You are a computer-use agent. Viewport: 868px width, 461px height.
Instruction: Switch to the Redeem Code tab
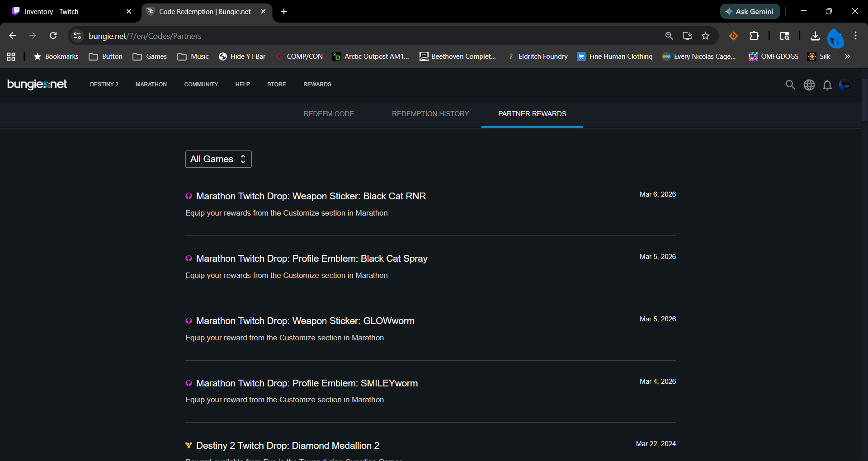[x=329, y=114]
